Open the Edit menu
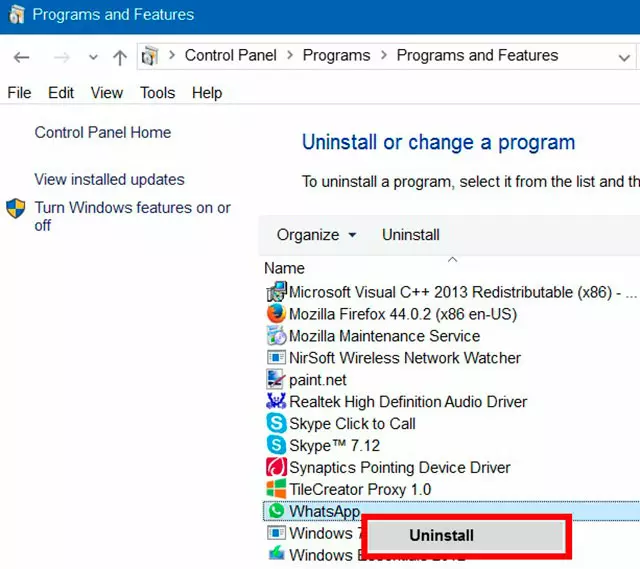 point(61,93)
